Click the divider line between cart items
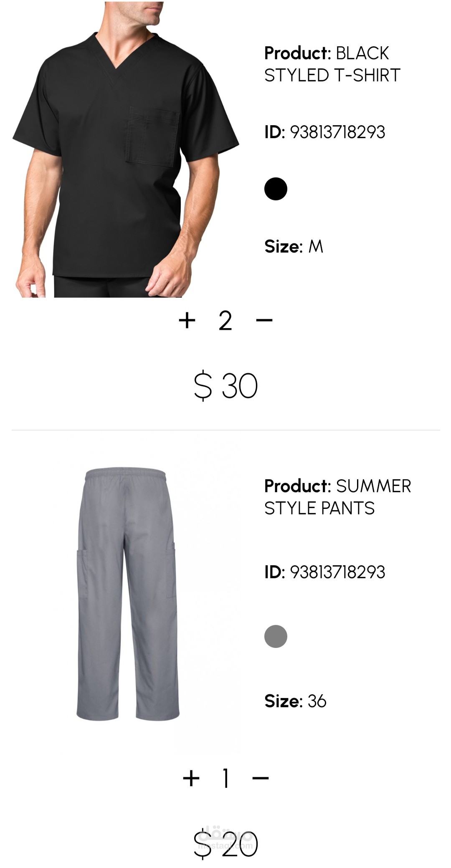The height and width of the screenshot is (868, 451). coord(225,430)
